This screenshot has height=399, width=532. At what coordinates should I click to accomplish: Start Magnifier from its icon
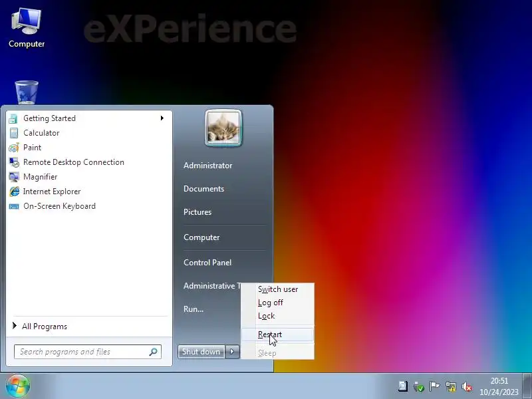pos(13,177)
